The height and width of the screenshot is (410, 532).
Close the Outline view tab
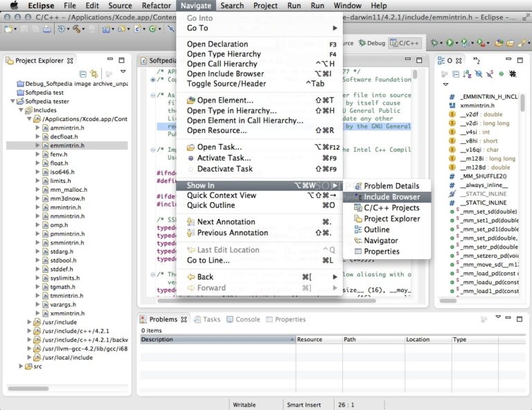click(x=459, y=61)
